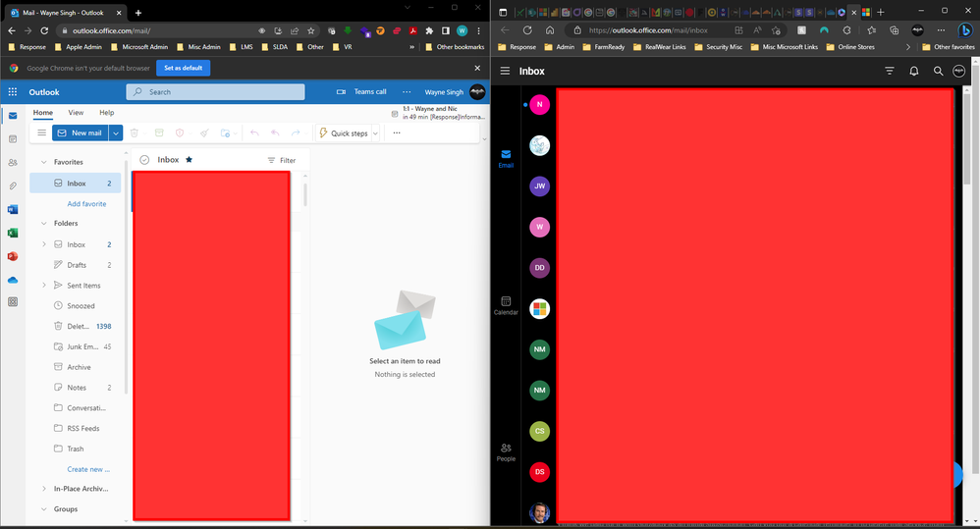
Task: Open Calendar in Edge Outlook side rail
Action: 506,305
